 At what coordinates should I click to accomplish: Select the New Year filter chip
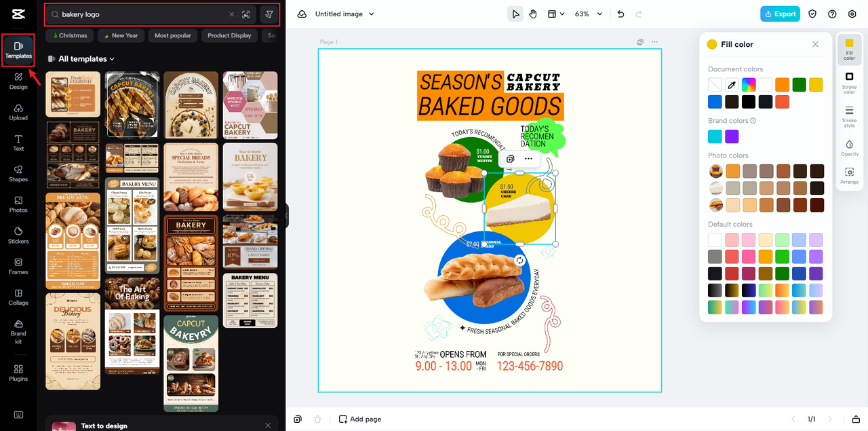click(121, 35)
